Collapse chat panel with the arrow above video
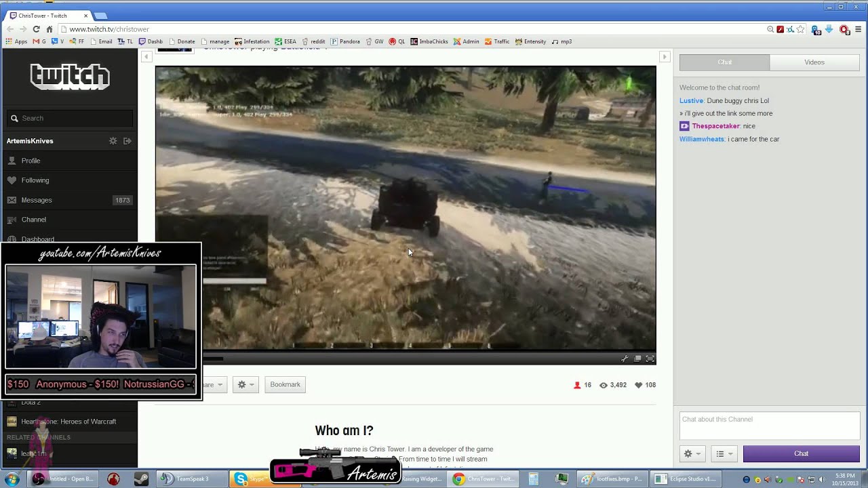Image resolution: width=868 pixels, height=488 pixels. 665,57
